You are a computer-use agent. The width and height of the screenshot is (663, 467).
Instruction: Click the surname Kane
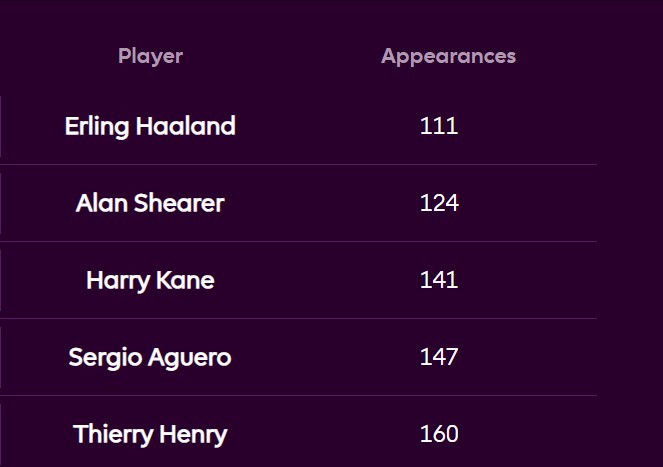pos(186,280)
